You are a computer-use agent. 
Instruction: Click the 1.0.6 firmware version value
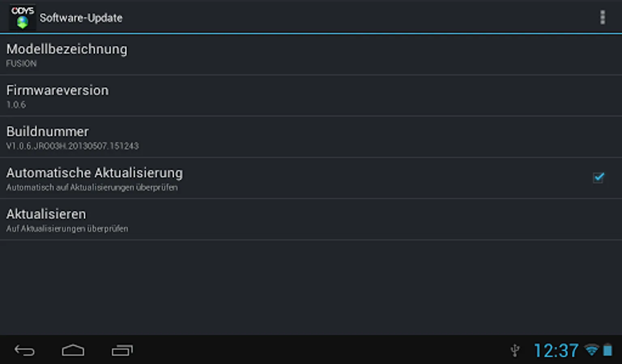pos(16,105)
